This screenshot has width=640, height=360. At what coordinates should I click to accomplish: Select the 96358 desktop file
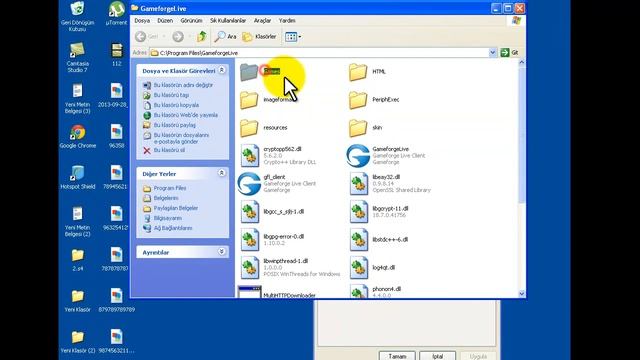(x=117, y=136)
